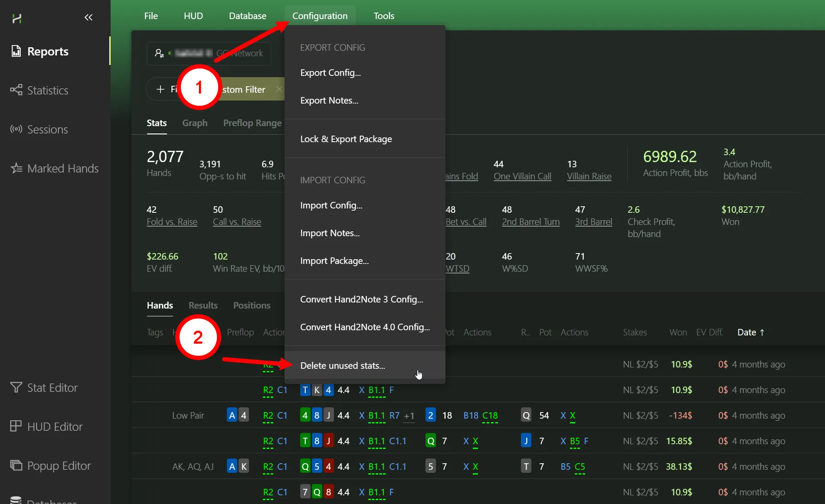
Task: Select the Low Pair hand row
Action: 188,416
